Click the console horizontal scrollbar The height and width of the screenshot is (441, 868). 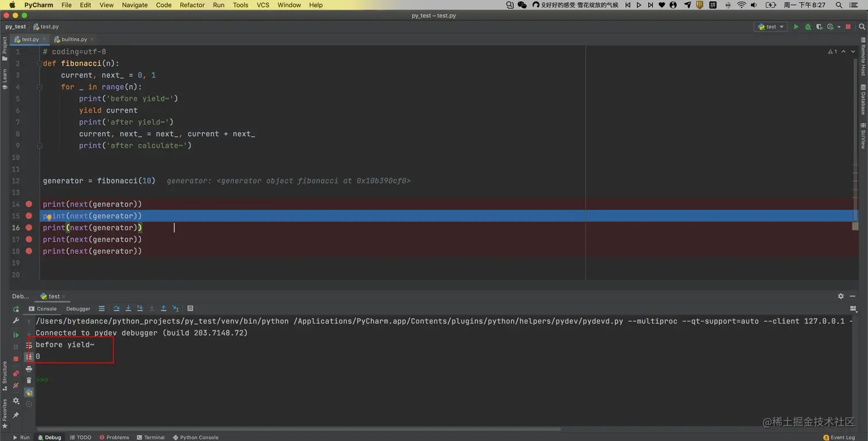299,429
